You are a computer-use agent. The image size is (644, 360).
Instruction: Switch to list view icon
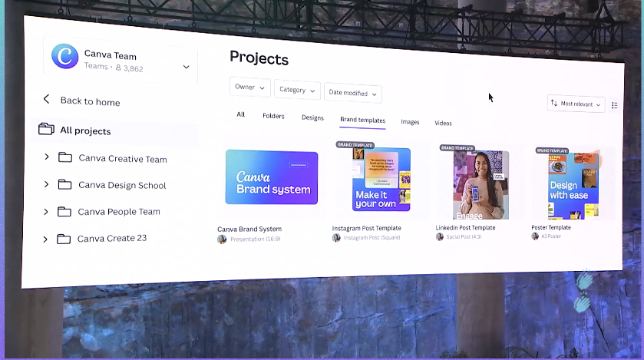tap(614, 105)
